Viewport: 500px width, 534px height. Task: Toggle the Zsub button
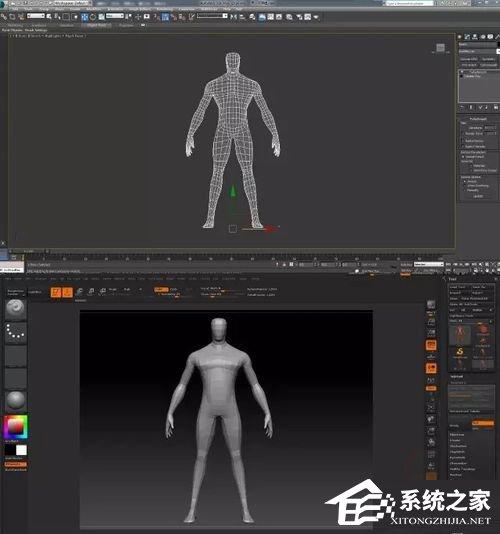pyautogui.click(x=173, y=289)
